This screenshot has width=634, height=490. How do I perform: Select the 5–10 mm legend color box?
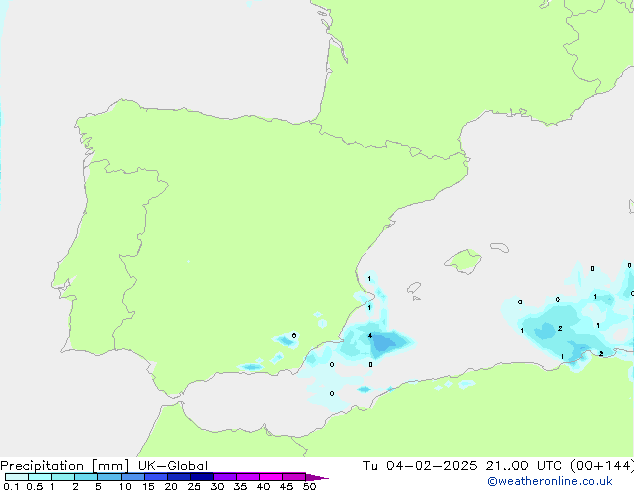point(109,477)
